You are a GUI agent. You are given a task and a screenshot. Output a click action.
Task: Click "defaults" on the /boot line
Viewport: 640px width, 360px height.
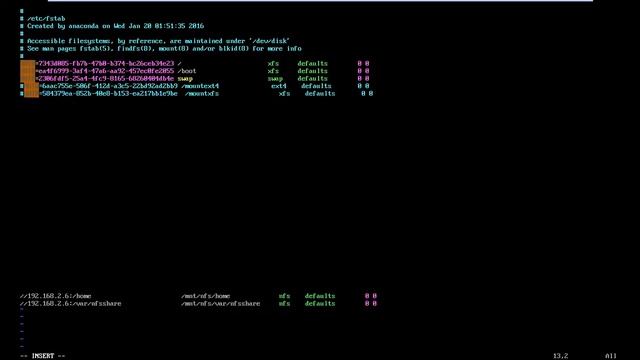[x=312, y=71]
